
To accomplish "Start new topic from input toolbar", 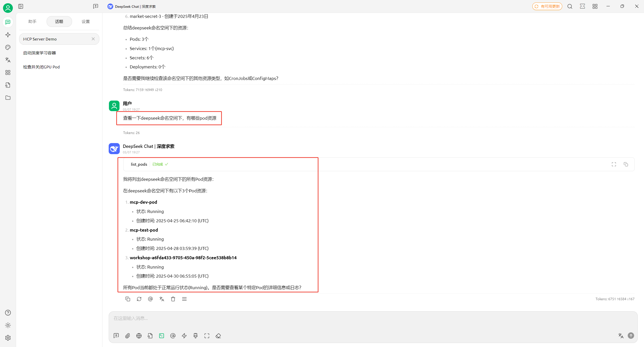I will point(116,336).
